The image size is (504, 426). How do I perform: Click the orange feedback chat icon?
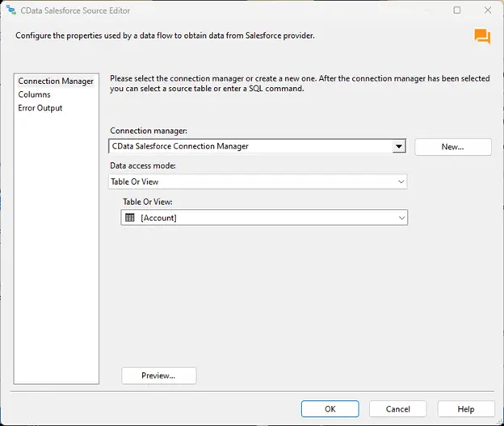click(x=481, y=36)
